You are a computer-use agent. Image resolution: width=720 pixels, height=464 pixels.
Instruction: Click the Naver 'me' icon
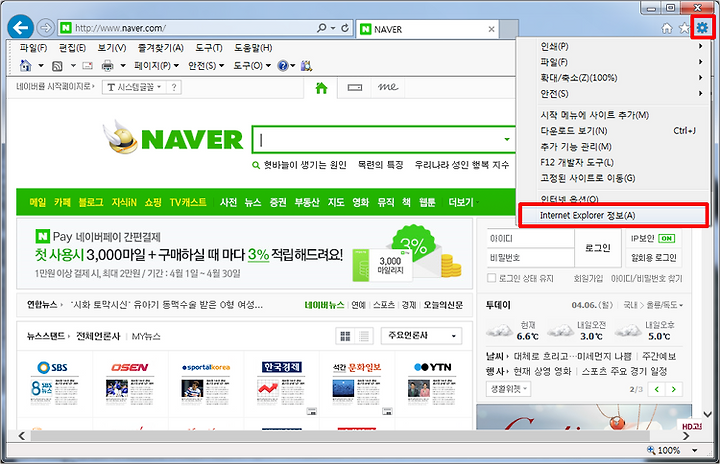pyautogui.click(x=388, y=87)
